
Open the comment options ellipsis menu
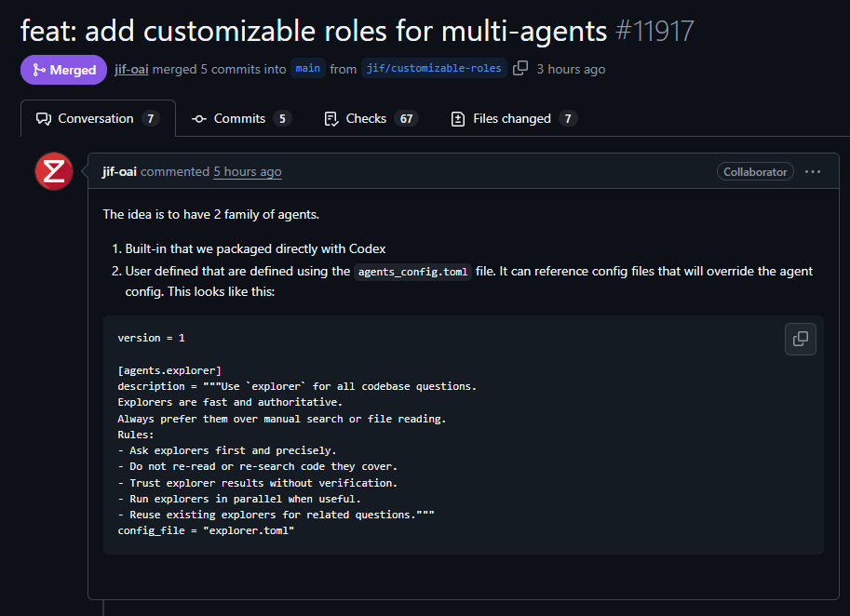tap(812, 172)
